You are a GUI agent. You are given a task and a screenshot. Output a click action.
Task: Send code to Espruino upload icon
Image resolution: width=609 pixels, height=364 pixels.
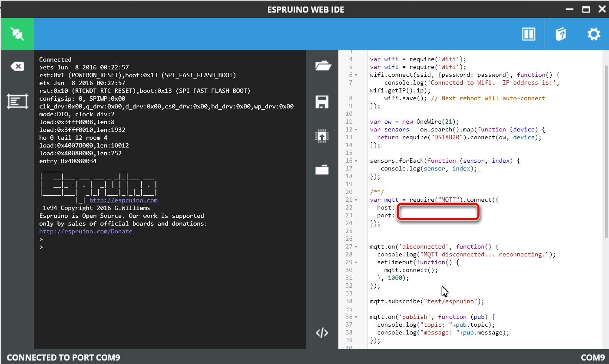[x=322, y=136]
